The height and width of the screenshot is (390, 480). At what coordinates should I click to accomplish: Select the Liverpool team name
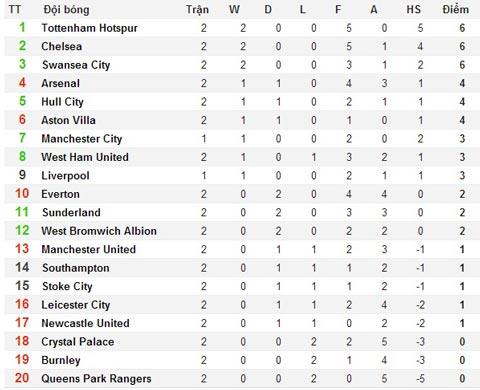(x=65, y=176)
